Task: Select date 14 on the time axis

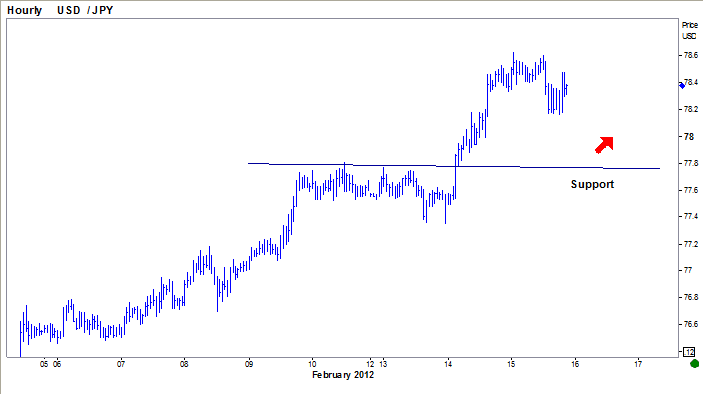Action: coord(448,364)
